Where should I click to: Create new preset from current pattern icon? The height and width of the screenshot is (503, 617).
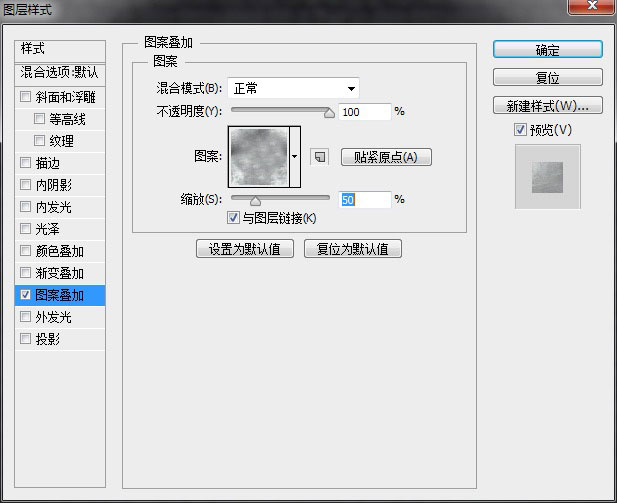tap(320, 157)
